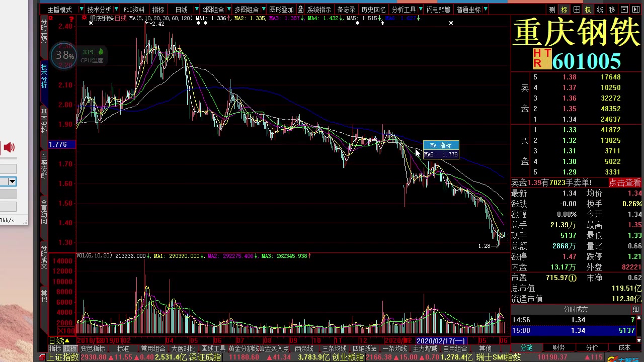Expand the 主播模式 dropdown arrow
The width and height of the screenshot is (644, 362).
82,10
